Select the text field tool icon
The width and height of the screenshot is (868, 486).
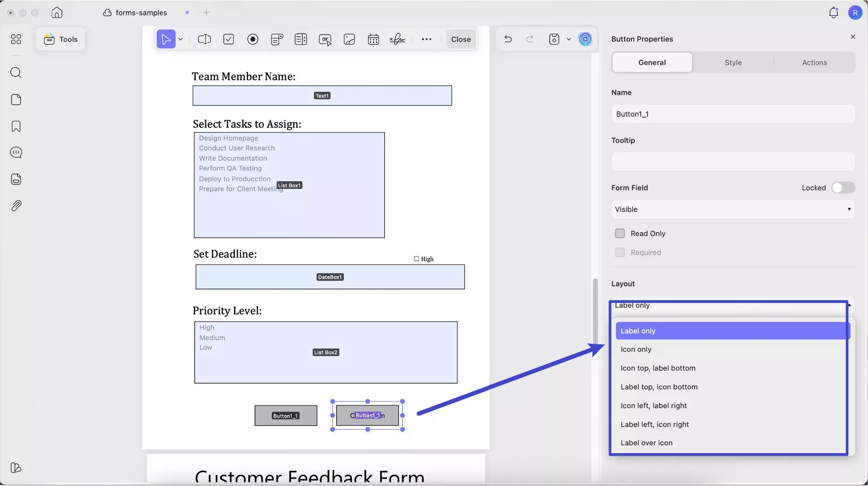coord(204,39)
